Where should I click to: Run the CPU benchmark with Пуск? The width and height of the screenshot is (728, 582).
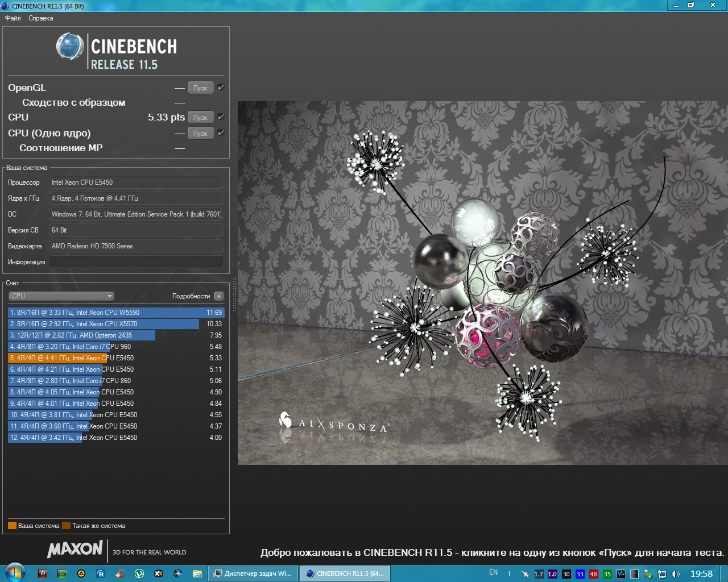pos(200,118)
